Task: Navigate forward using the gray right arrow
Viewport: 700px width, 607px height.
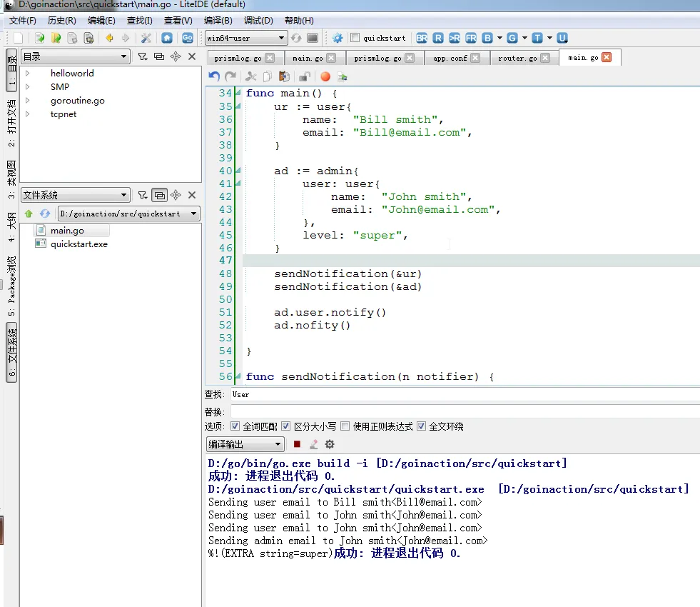Action: coord(126,38)
